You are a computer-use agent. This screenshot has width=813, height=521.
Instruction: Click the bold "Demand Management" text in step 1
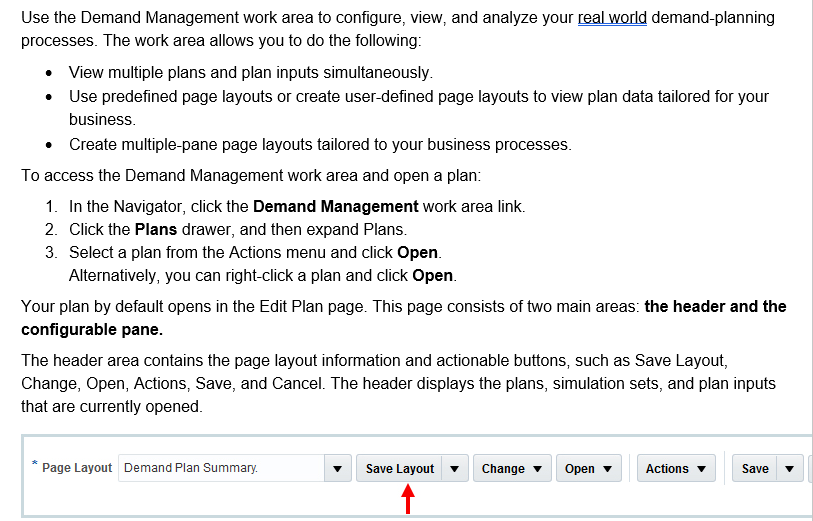(x=335, y=206)
